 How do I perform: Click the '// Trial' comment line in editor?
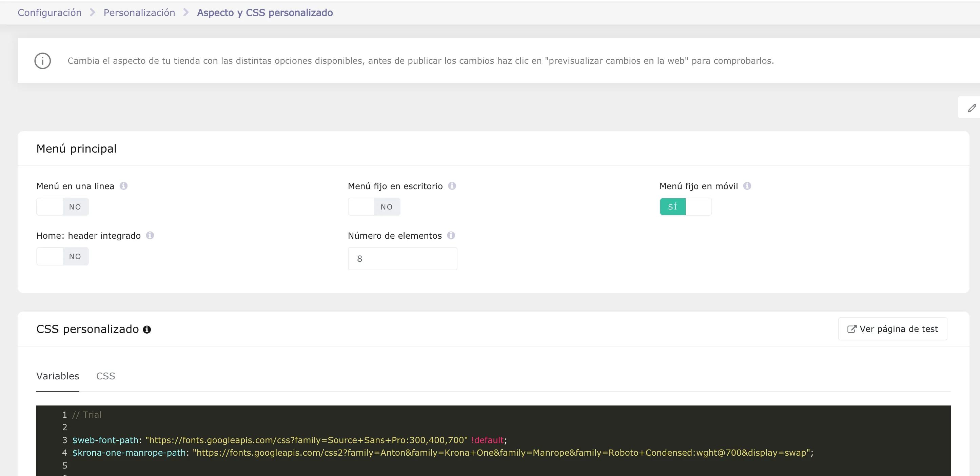[87, 415]
